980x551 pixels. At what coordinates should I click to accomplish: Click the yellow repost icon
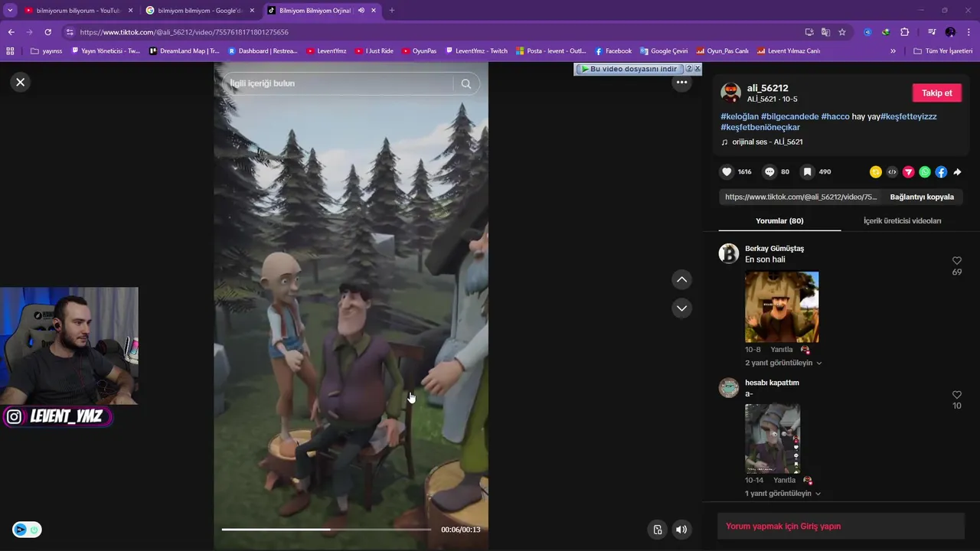[876, 172]
